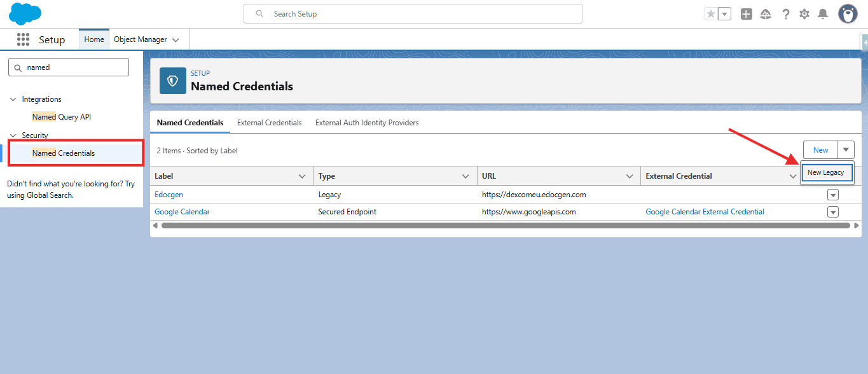Click the table horizontal scrollbar
The height and width of the screenshot is (374, 868).
pyautogui.click(x=506, y=225)
